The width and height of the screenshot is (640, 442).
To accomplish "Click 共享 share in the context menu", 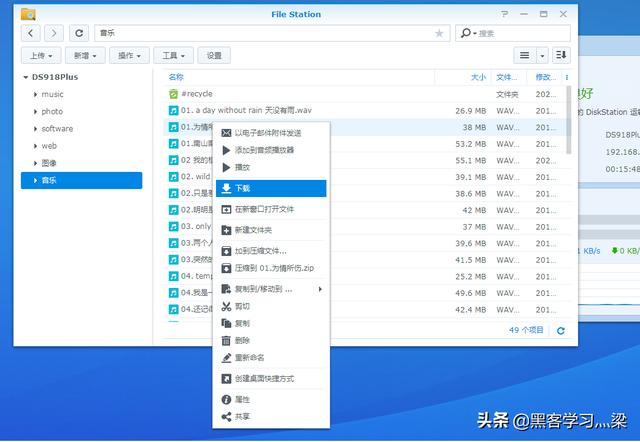I will coord(271,417).
